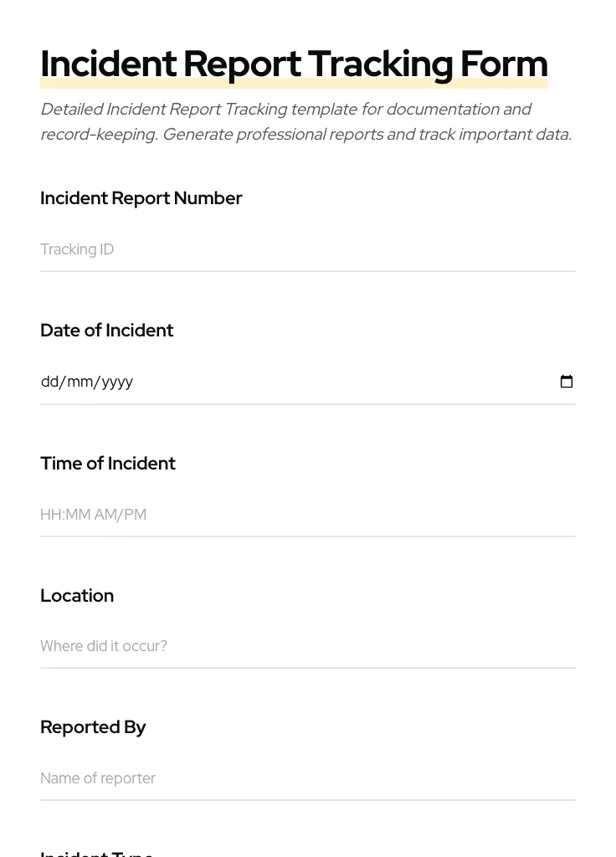The width and height of the screenshot is (616, 857).
Task: Click the Reported By heading
Action: click(x=93, y=726)
